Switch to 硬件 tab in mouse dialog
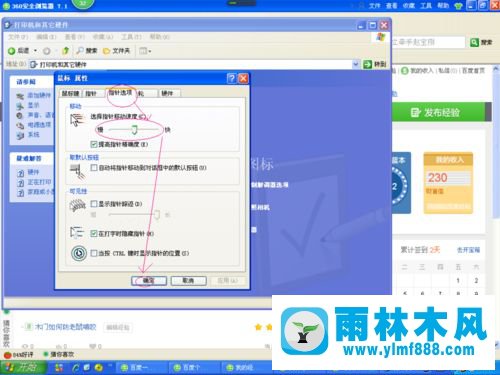Viewport: 500px width, 375px height. click(x=168, y=93)
